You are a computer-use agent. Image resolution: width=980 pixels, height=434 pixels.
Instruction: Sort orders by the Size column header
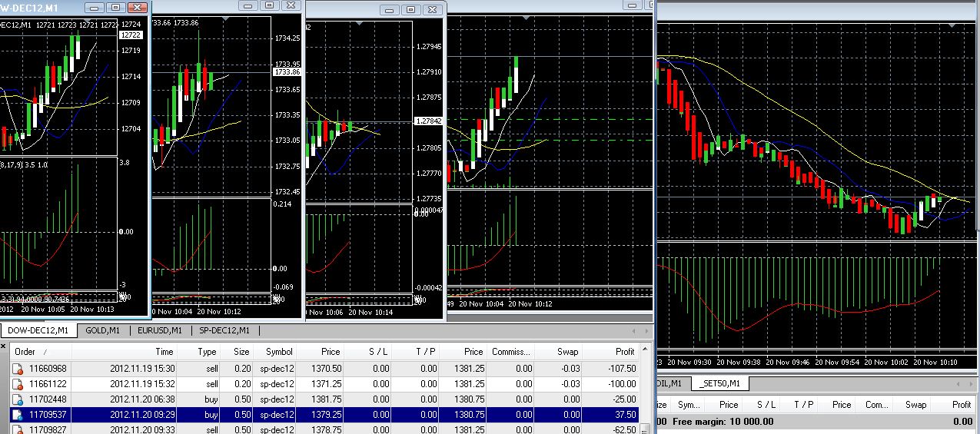[x=237, y=351]
